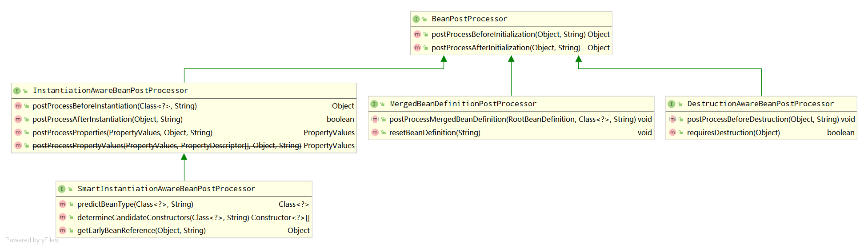Click method icon beside requiresDestruction
The image size is (868, 249).
click(672, 133)
